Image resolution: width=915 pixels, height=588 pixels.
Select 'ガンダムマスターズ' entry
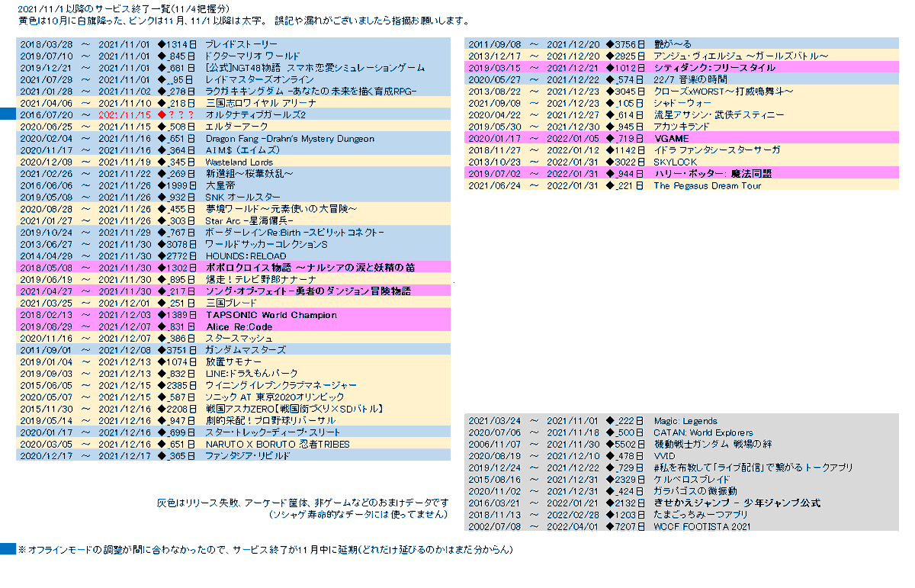(x=246, y=350)
